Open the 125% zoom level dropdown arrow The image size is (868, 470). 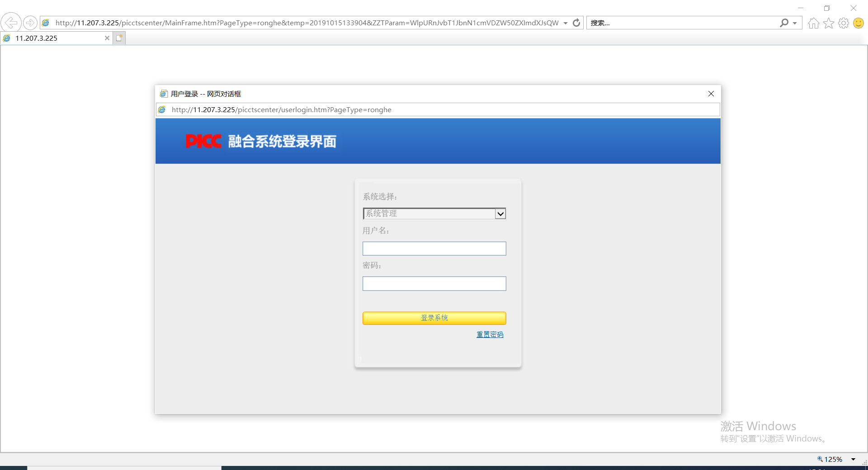(x=854, y=459)
